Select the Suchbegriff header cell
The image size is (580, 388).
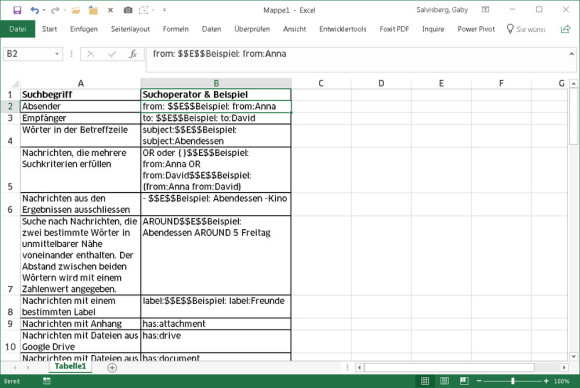pyautogui.click(x=80, y=95)
